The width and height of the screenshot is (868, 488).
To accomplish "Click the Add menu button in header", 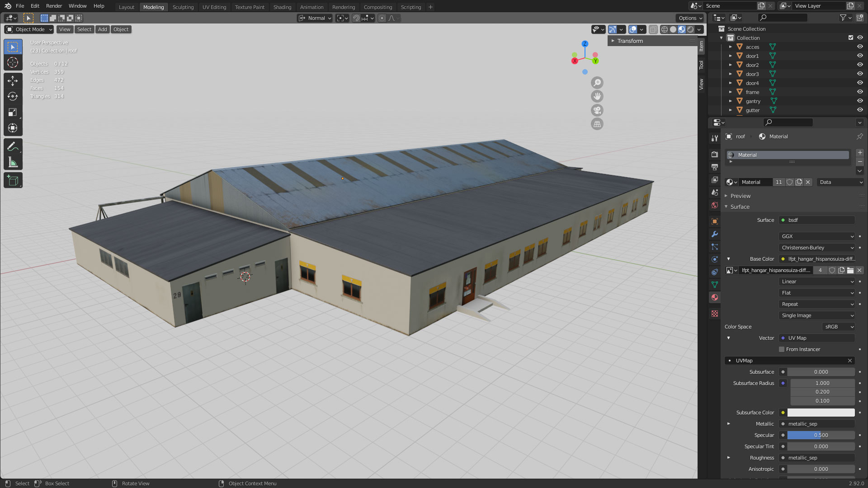I will pos(103,29).
